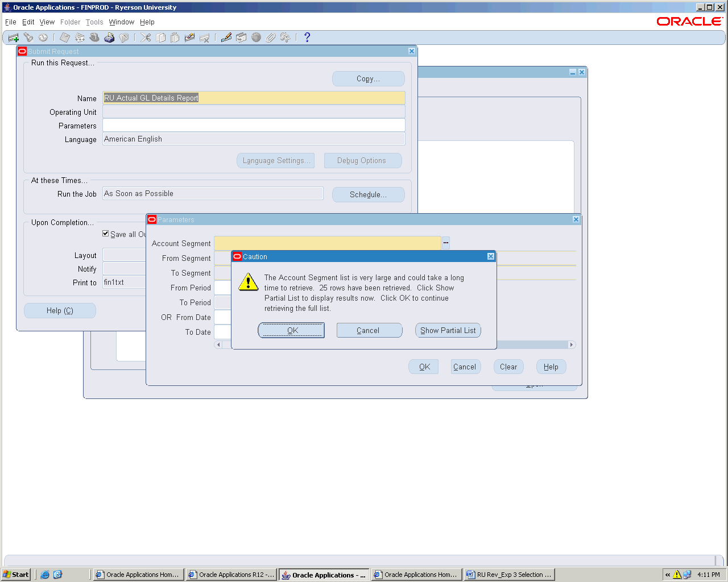The width and height of the screenshot is (728, 582).
Task: Click the Account Segment input field
Action: point(327,243)
